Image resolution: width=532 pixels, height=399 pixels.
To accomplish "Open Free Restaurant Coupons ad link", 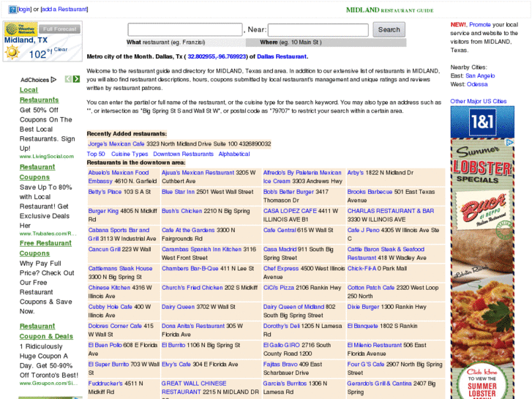I will 45,248.
